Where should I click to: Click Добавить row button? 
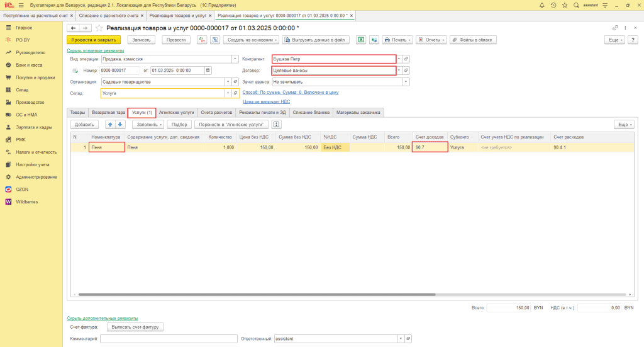click(x=84, y=125)
